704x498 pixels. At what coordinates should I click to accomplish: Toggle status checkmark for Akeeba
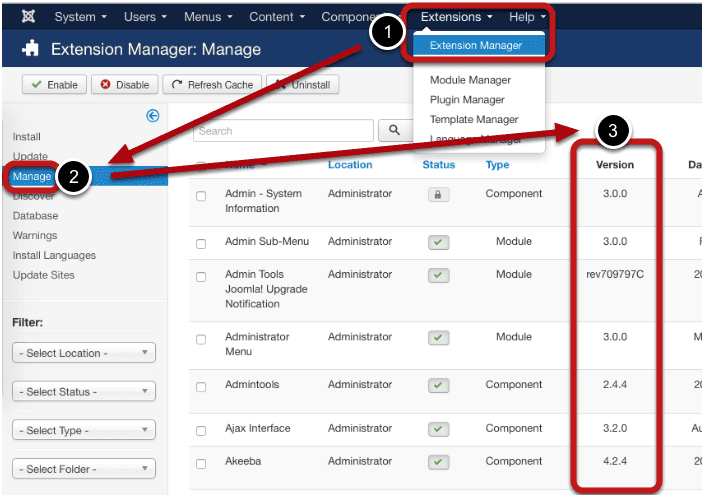438,462
